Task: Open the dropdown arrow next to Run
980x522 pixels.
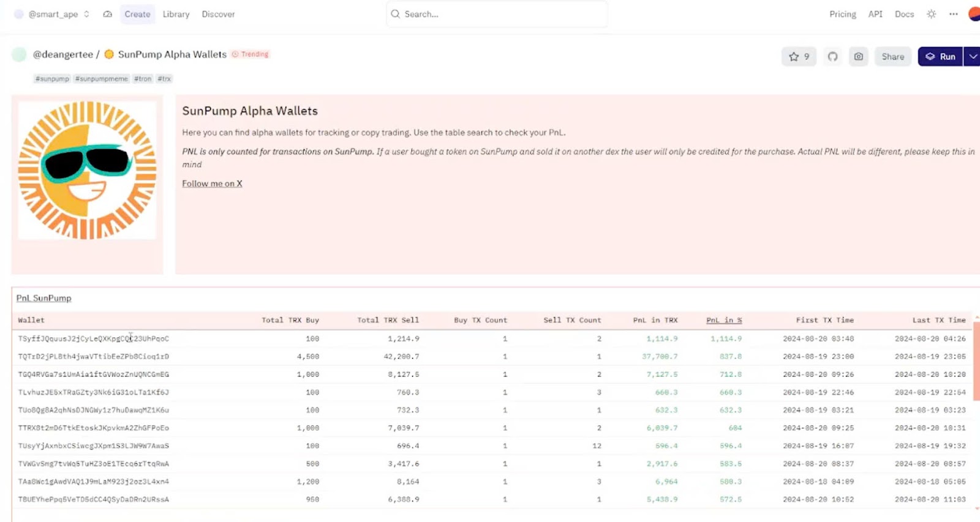Action: coord(972,56)
